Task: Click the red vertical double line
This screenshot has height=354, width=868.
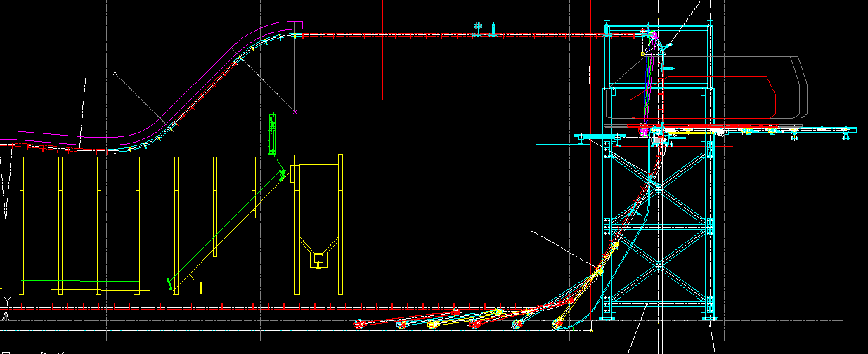Action: click(382, 49)
